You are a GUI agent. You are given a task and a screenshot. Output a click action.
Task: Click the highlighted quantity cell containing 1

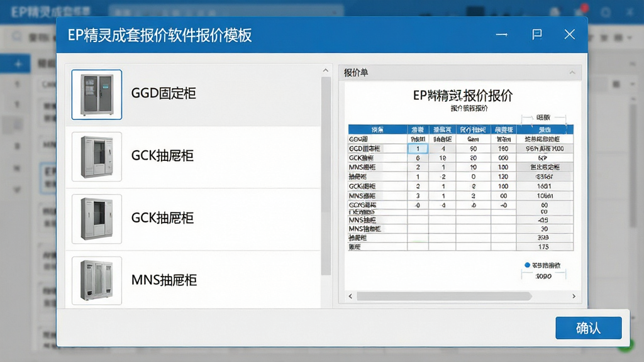coord(418,148)
